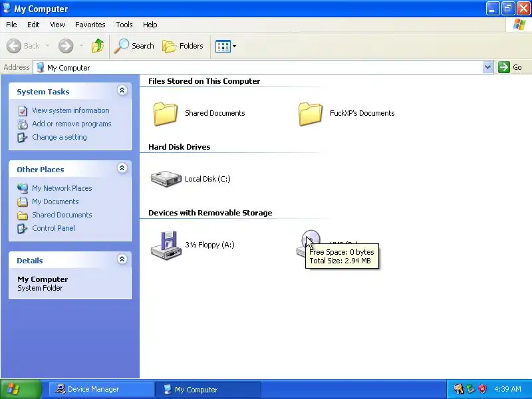The height and width of the screenshot is (399, 532).
Task: Click the Change a setting icon
Action: [x=23, y=138]
